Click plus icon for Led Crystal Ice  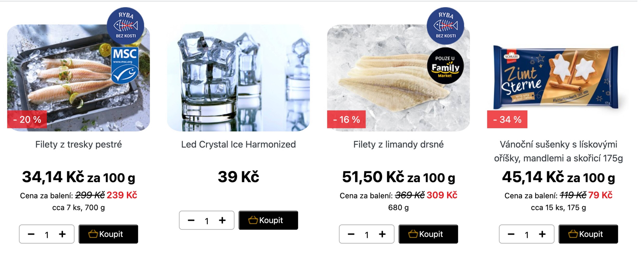(222, 220)
